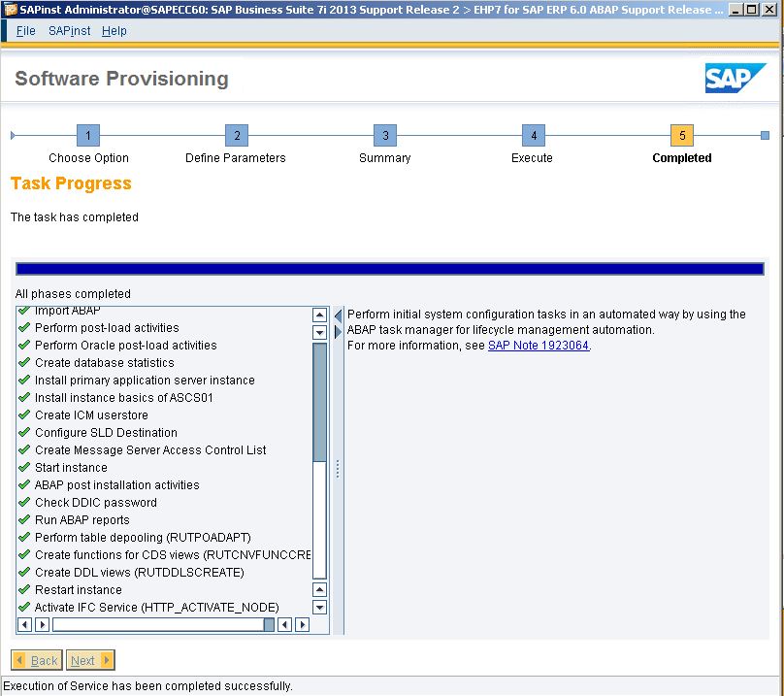Select 'Create database statistics' phase
Image resolution: width=784 pixels, height=696 pixels.
(104, 363)
